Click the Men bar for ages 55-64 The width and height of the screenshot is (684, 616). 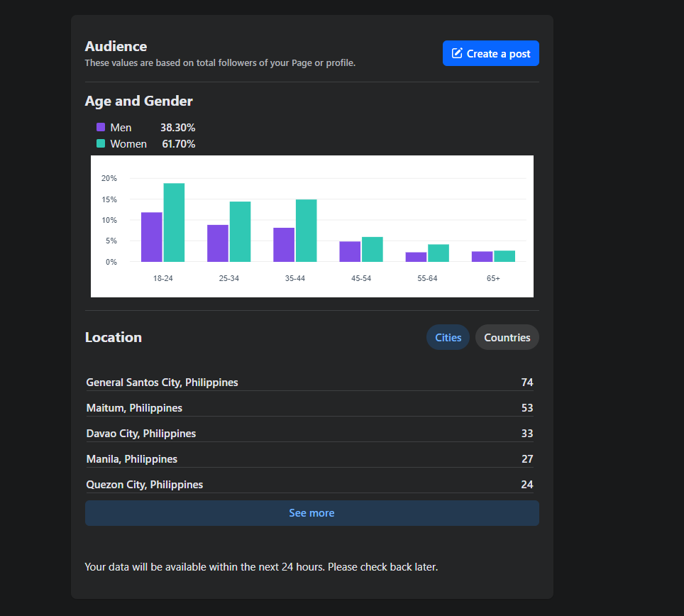[x=416, y=257]
